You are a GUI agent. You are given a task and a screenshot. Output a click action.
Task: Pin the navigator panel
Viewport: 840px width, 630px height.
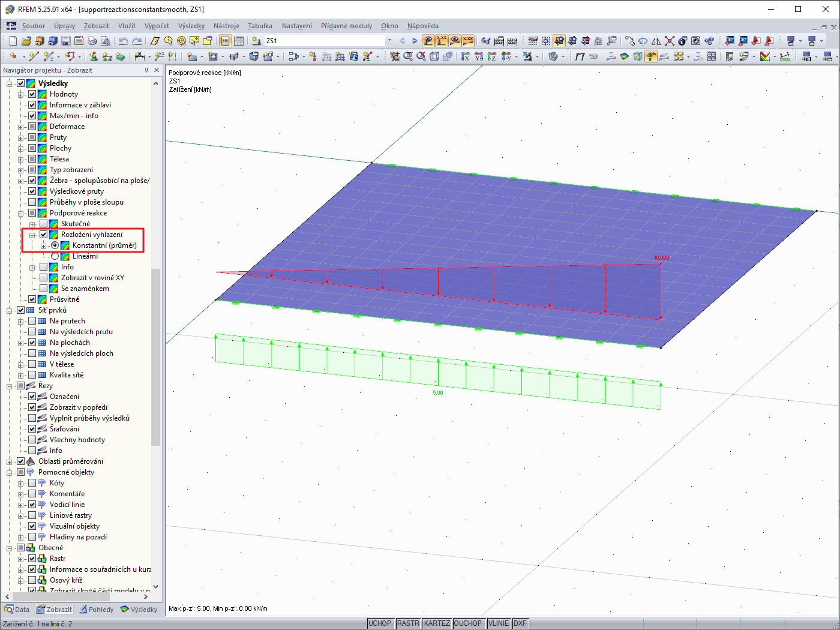click(x=146, y=70)
